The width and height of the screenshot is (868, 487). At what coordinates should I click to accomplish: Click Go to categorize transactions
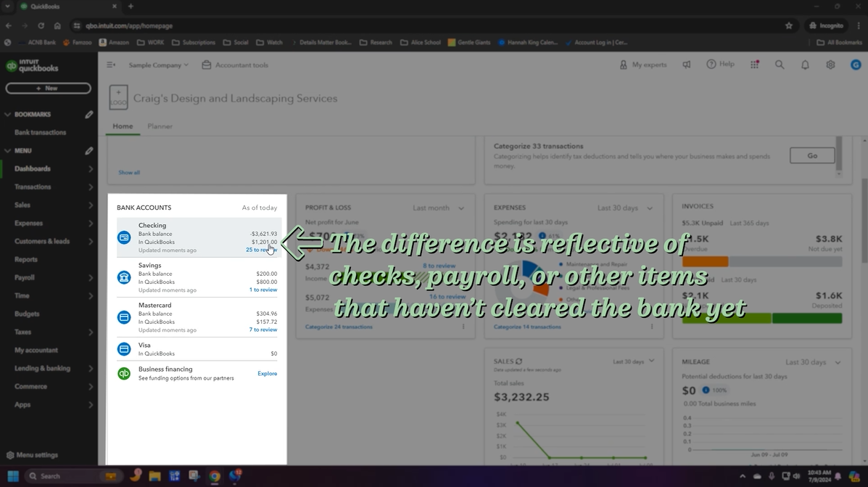[x=812, y=156]
